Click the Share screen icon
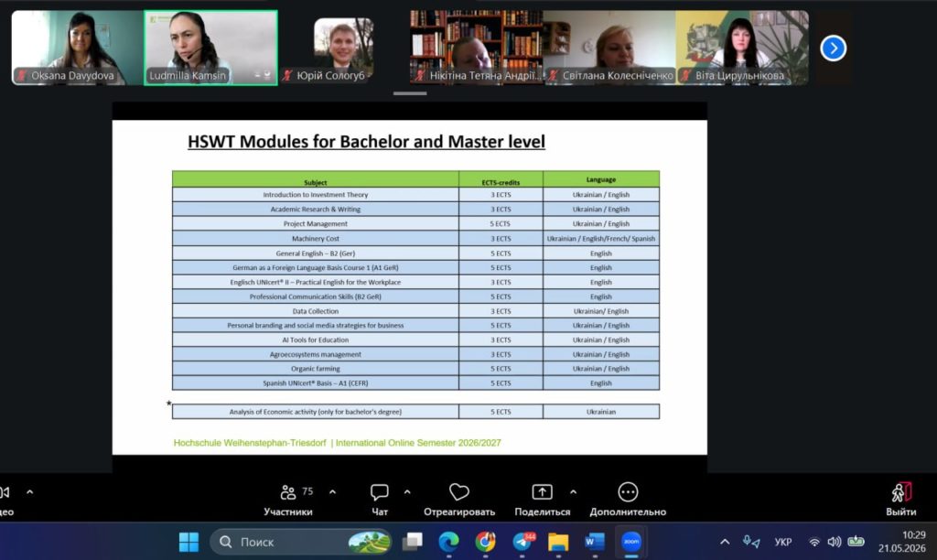 (542, 492)
